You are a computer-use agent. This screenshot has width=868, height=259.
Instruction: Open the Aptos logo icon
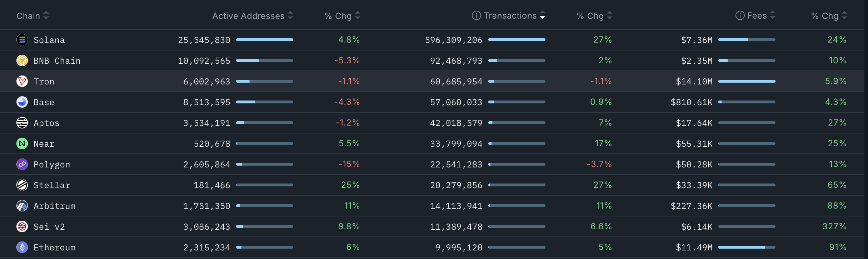tap(22, 123)
